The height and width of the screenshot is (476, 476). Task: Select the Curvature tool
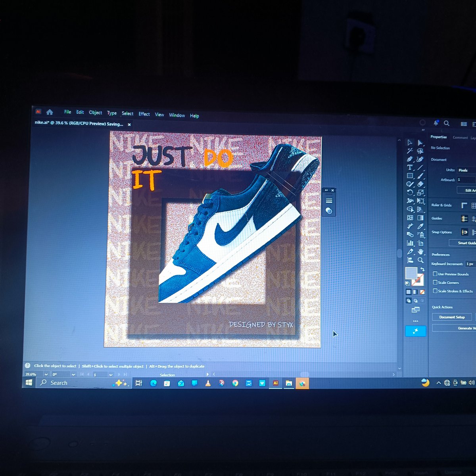pyautogui.click(x=420, y=159)
